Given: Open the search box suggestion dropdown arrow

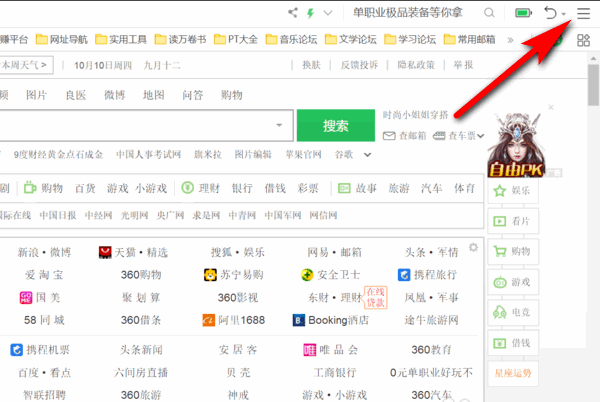Looking at the screenshot, I should click(279, 125).
